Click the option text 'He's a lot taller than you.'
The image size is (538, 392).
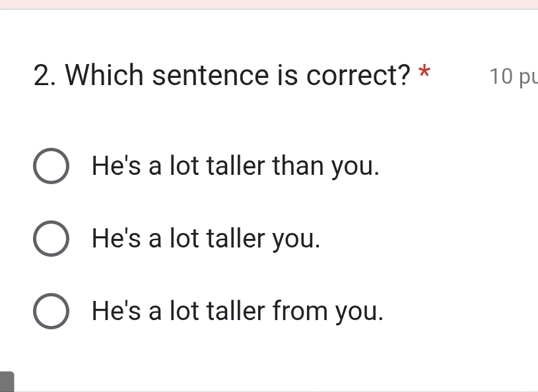236,166
